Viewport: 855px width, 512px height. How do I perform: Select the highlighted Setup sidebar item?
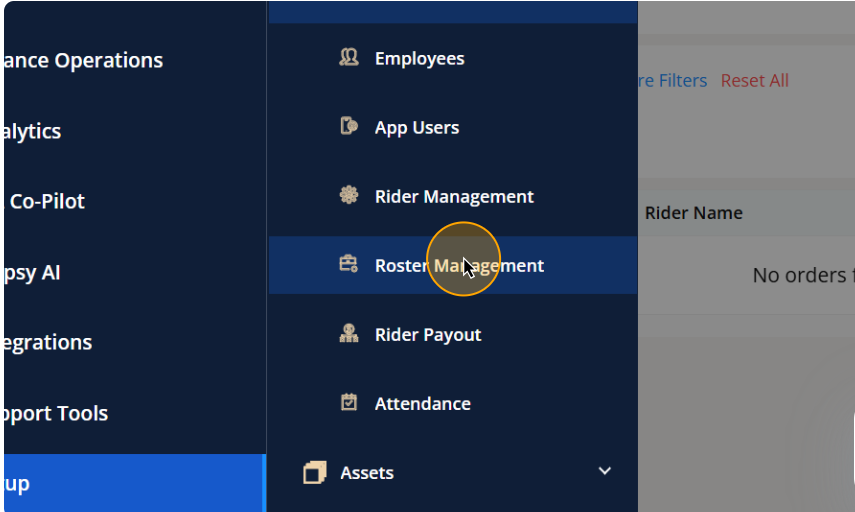[135, 483]
